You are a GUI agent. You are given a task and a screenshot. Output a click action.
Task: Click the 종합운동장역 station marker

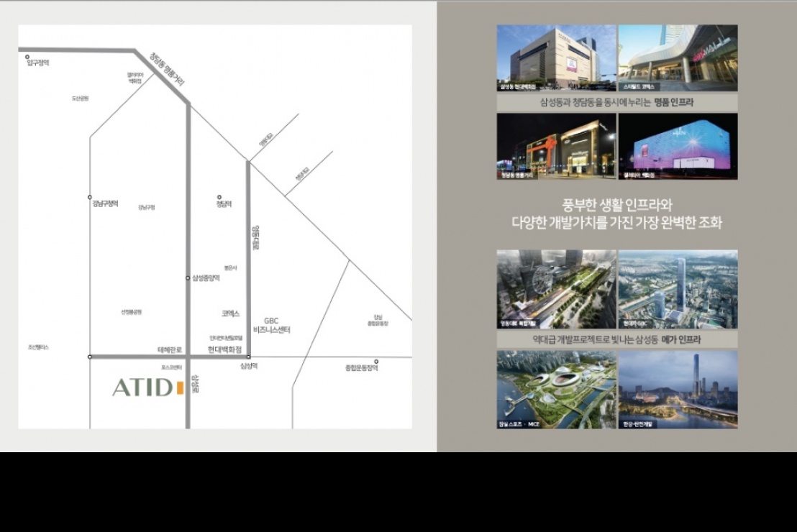pos(375,362)
